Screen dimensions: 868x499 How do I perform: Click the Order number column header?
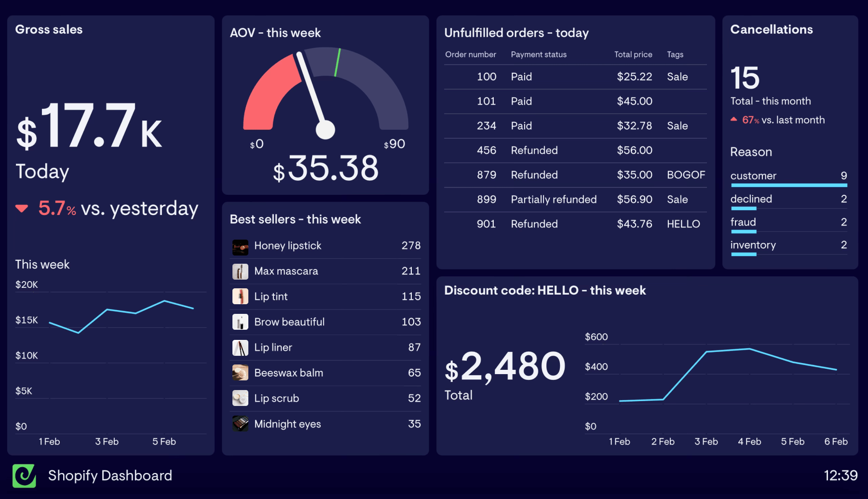470,54
